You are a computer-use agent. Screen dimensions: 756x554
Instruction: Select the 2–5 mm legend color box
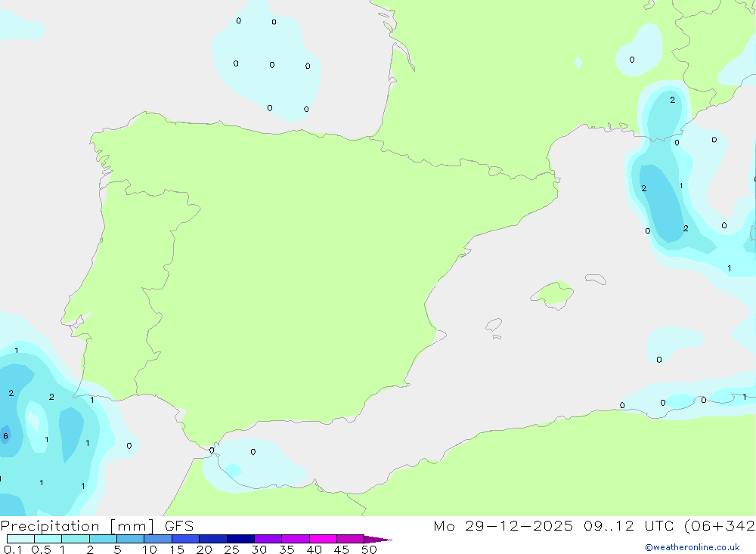pos(103,539)
